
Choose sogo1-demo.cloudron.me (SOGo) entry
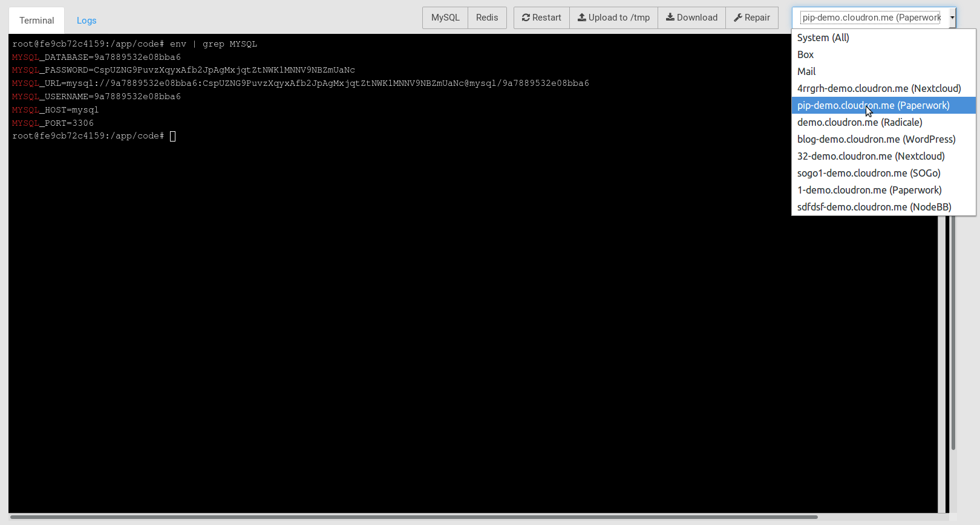tap(868, 173)
